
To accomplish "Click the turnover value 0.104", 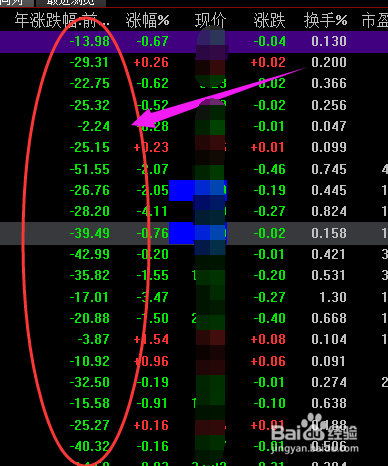I will 329,339.
